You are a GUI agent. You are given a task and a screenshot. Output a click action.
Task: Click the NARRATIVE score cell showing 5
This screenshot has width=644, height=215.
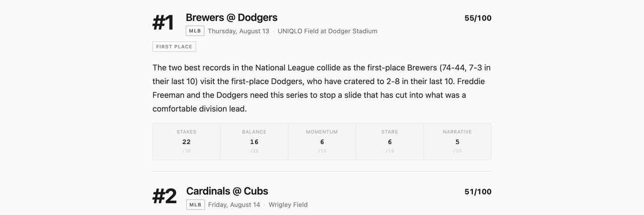pos(457,141)
